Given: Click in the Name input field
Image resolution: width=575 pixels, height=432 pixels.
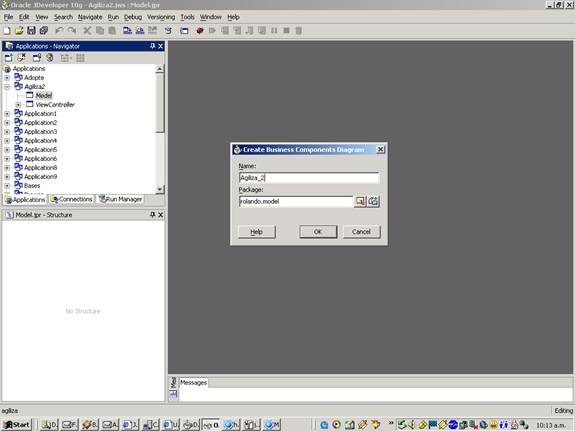Looking at the screenshot, I should [x=309, y=177].
